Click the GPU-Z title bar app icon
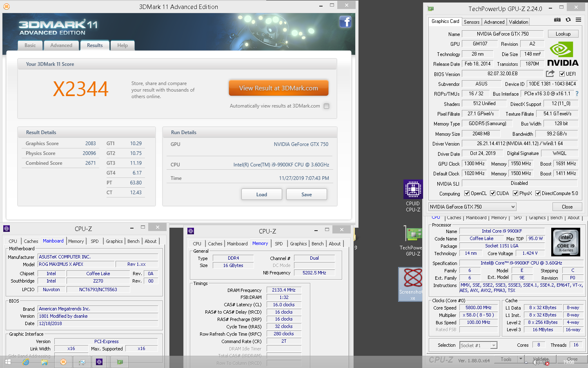 430,9
